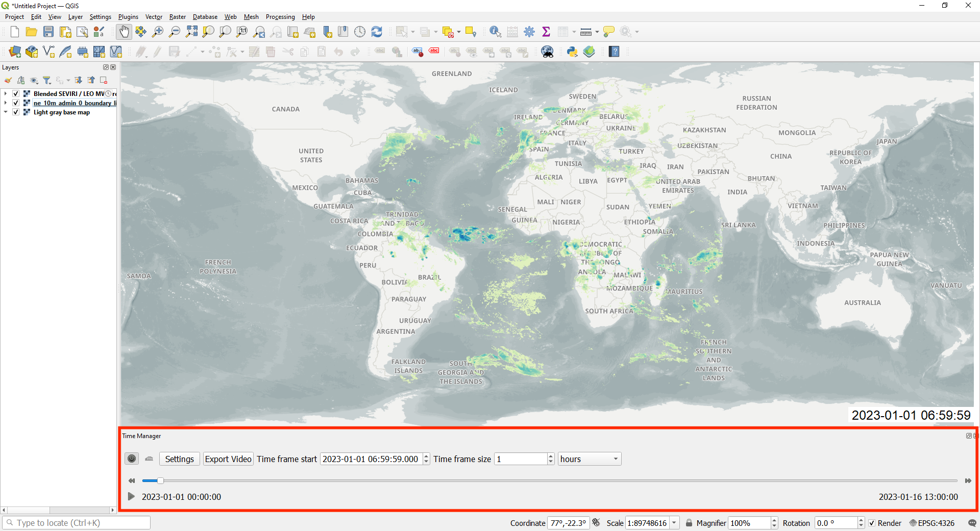This screenshot has height=531, width=980.
Task: Open the Scale dropdown in status bar
Action: pos(674,523)
